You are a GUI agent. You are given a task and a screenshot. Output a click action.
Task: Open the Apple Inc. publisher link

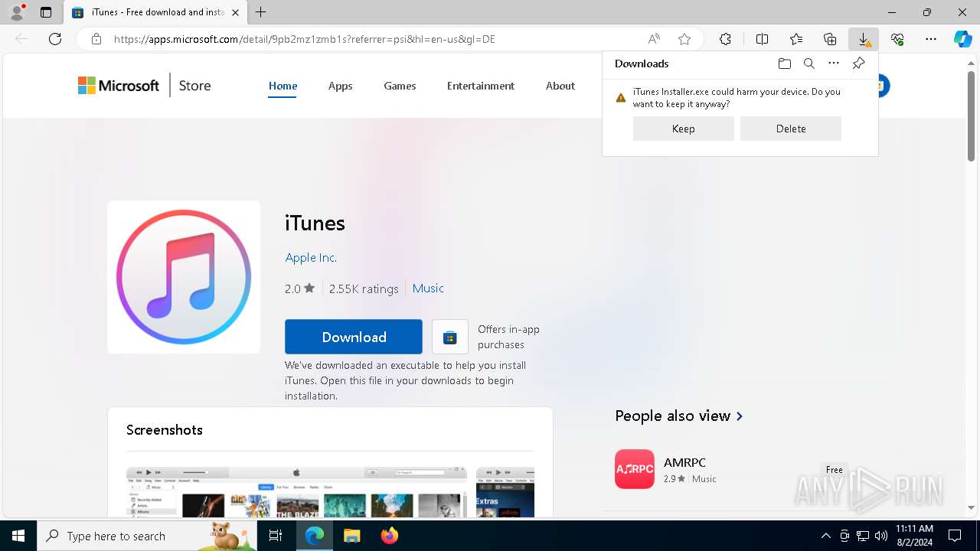click(311, 258)
